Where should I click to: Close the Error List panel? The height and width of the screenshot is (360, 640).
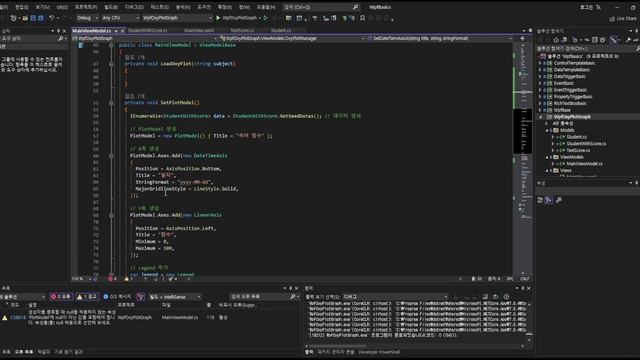click(296, 288)
